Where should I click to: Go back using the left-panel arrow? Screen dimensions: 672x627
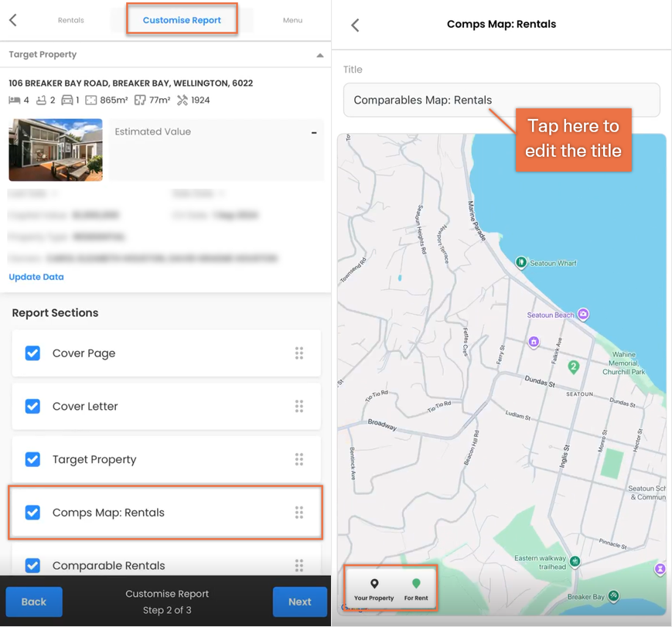[x=13, y=19]
